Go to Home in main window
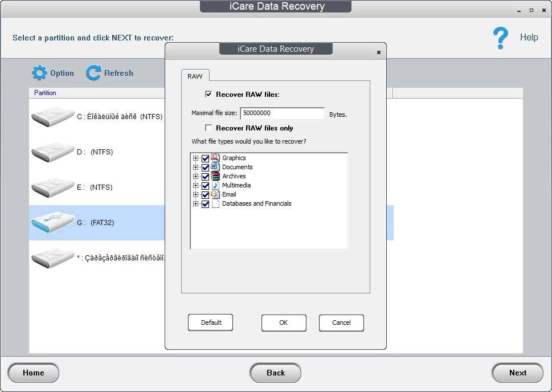552x392 pixels. point(34,373)
